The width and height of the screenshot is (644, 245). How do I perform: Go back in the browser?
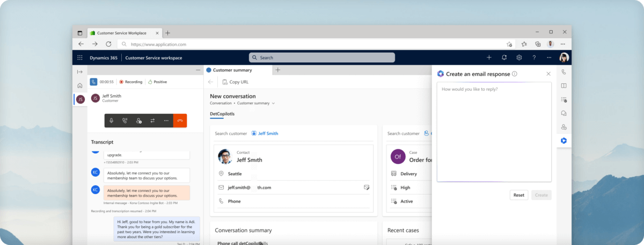tap(81, 44)
